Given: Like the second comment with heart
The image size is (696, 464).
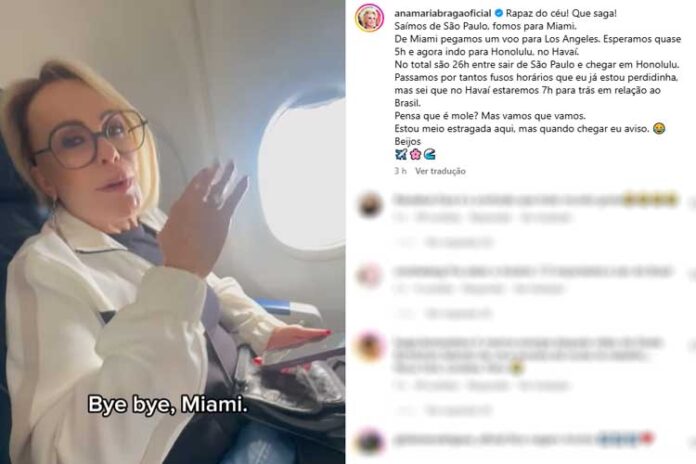Looking at the screenshot, I should (692, 275).
